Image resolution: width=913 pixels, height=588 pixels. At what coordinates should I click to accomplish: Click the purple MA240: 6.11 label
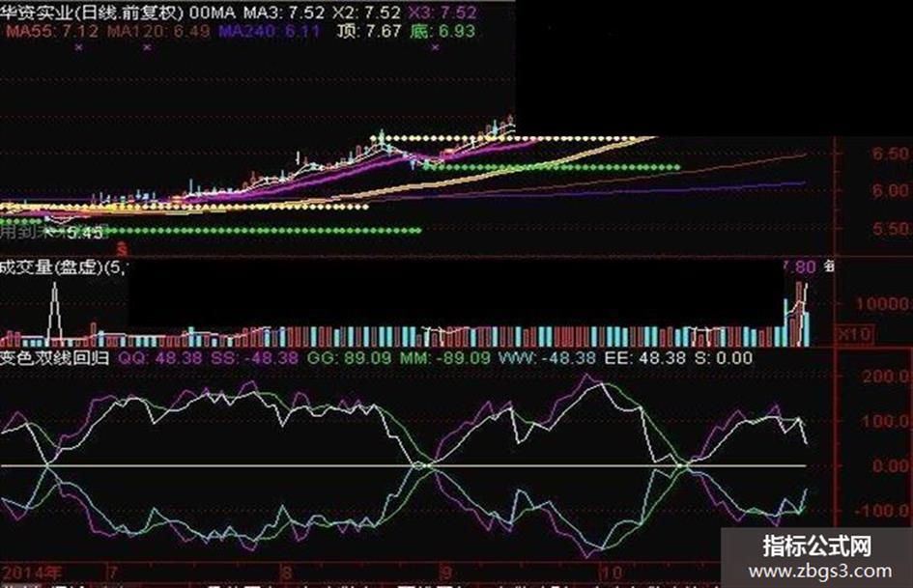point(270,31)
